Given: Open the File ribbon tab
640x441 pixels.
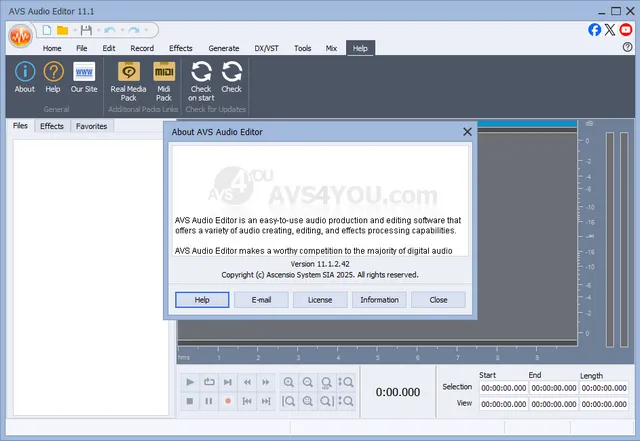Looking at the screenshot, I should 82,48.
